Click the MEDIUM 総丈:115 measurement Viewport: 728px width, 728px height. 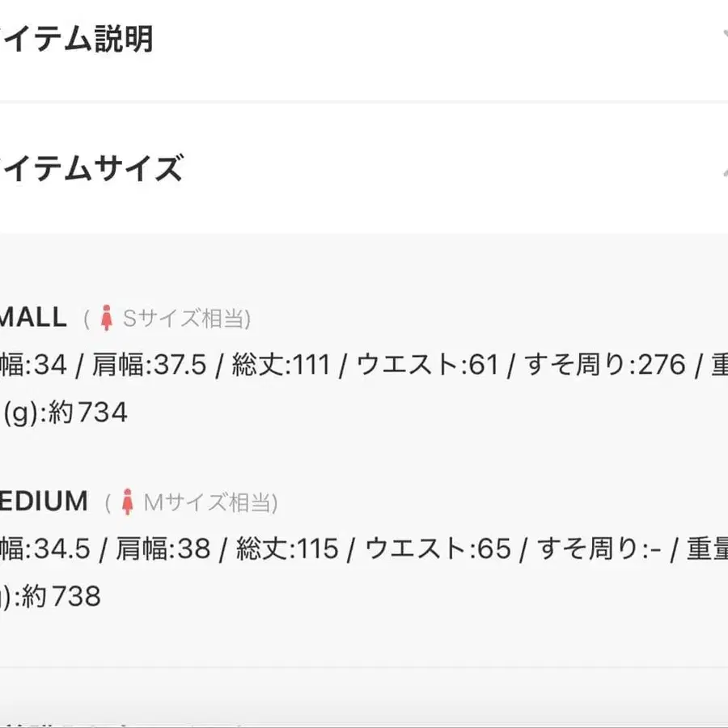[x=287, y=549]
